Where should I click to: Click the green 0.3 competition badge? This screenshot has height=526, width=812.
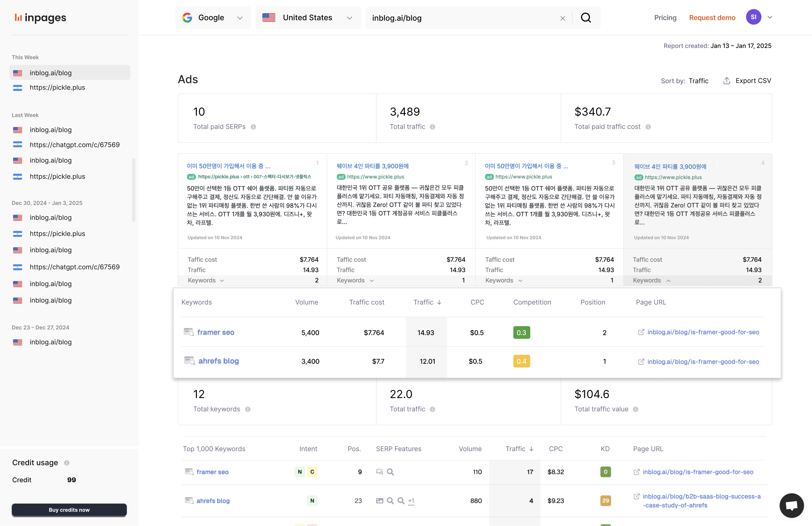point(521,333)
